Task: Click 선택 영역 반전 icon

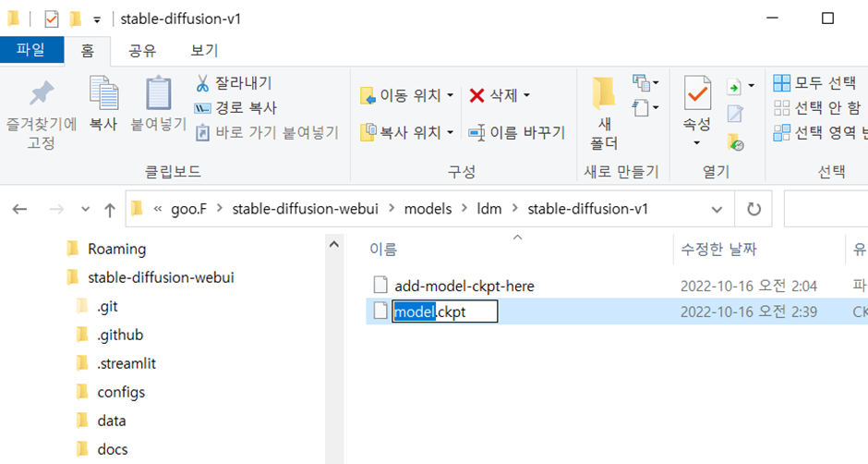Action: [781, 132]
